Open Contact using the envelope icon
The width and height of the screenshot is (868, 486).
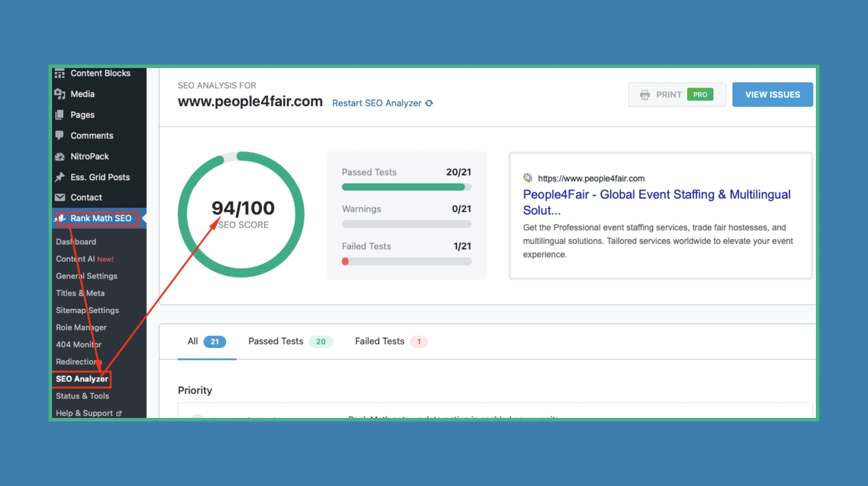coord(59,197)
